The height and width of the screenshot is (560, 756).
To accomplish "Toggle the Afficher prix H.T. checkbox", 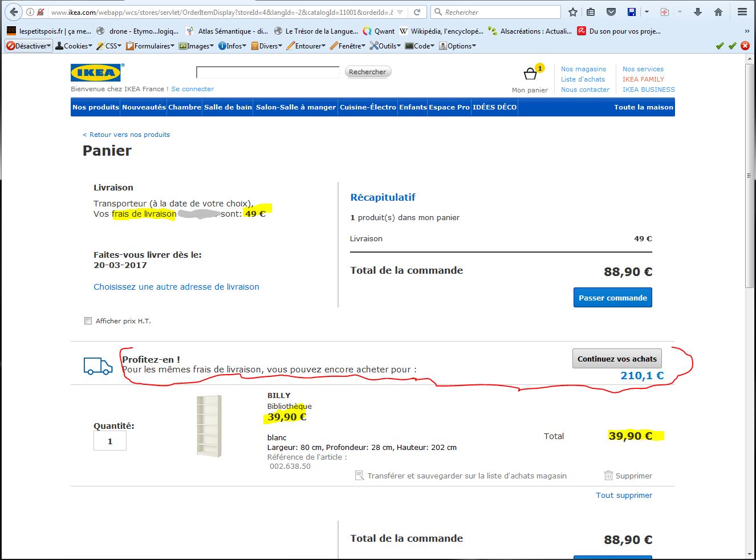I will tap(88, 321).
